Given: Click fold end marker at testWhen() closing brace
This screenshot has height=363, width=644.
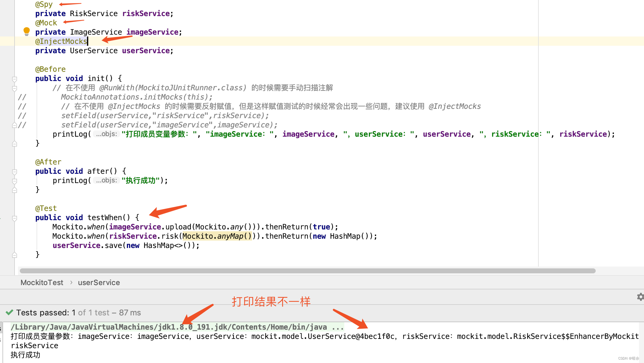Looking at the screenshot, I should [15, 255].
